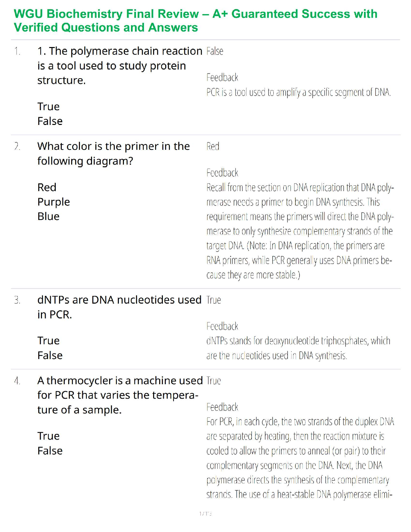The image size is (411, 532).
Task: Click the "Feedback" label in the thermocycler answer
Action: coord(222,407)
